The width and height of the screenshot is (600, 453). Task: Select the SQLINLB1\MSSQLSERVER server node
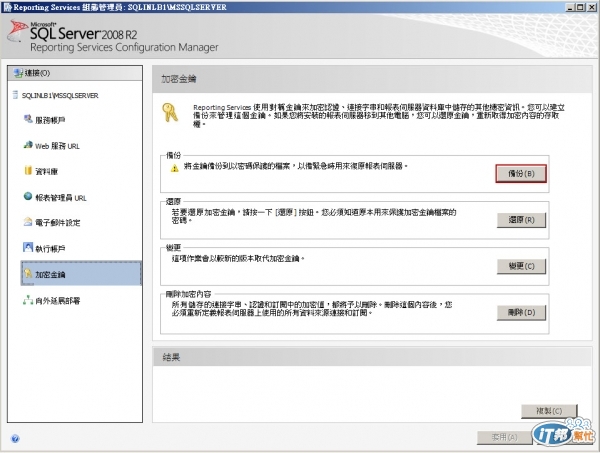(x=60, y=95)
